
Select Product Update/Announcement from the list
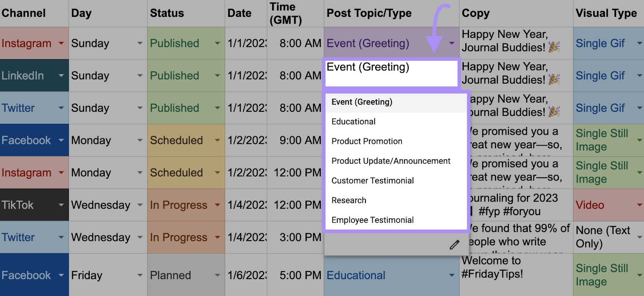tap(390, 161)
